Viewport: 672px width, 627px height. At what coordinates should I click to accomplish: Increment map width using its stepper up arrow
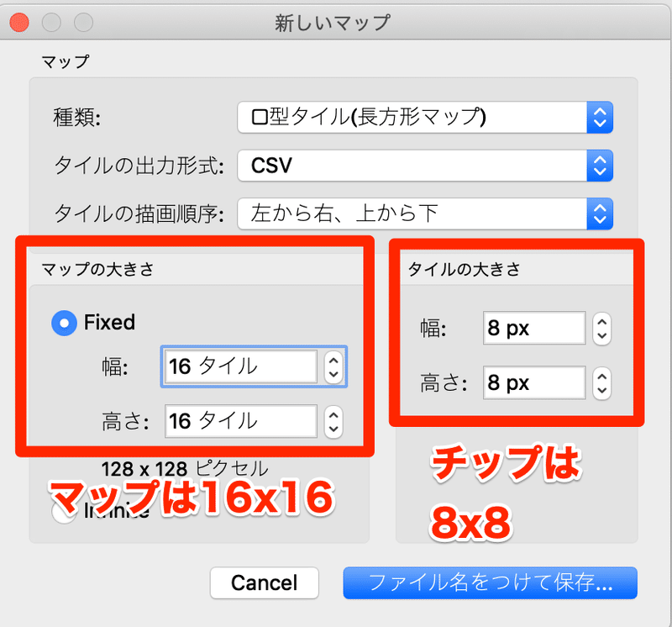(333, 361)
